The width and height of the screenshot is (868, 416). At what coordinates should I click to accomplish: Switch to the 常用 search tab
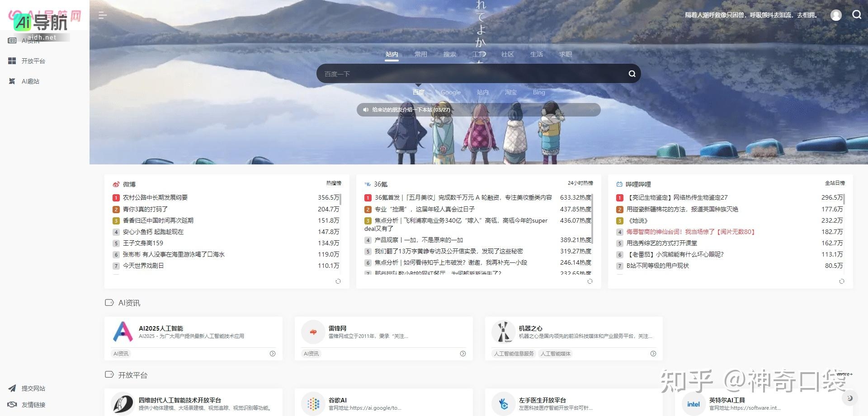[x=420, y=54]
